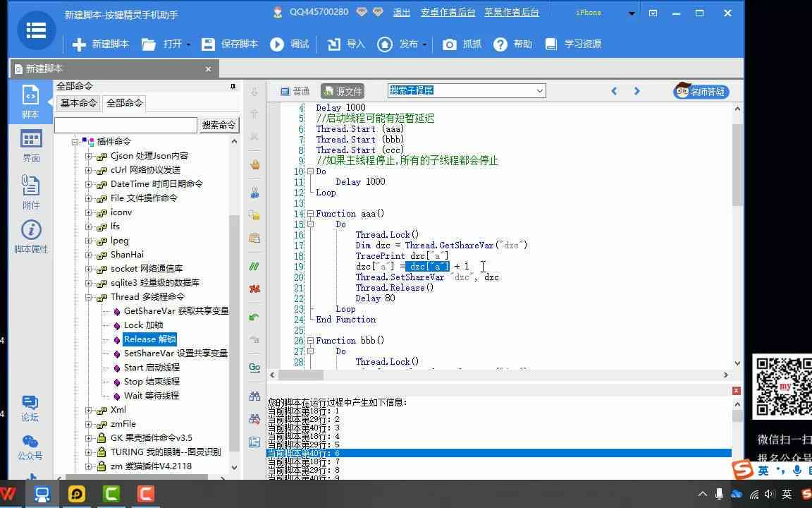This screenshot has height=508, width=812.
Task: Click the green undo arrow icon
Action: pyautogui.click(x=254, y=317)
